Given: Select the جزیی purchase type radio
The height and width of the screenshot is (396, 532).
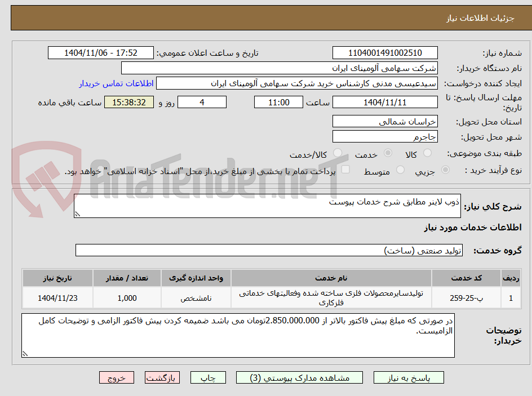Looking at the screenshot, I should (445, 170).
